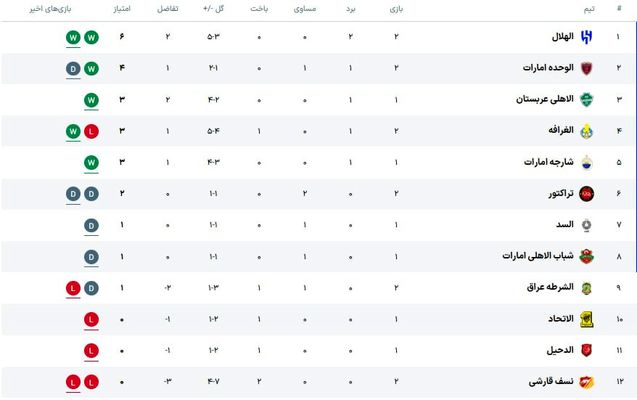Click the Al Hilal club logo
This screenshot has width=637, height=400.
(x=587, y=37)
